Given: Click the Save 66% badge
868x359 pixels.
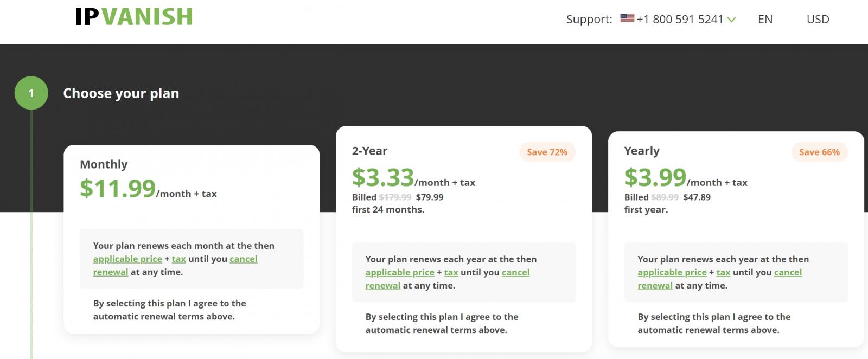Looking at the screenshot, I should (819, 152).
